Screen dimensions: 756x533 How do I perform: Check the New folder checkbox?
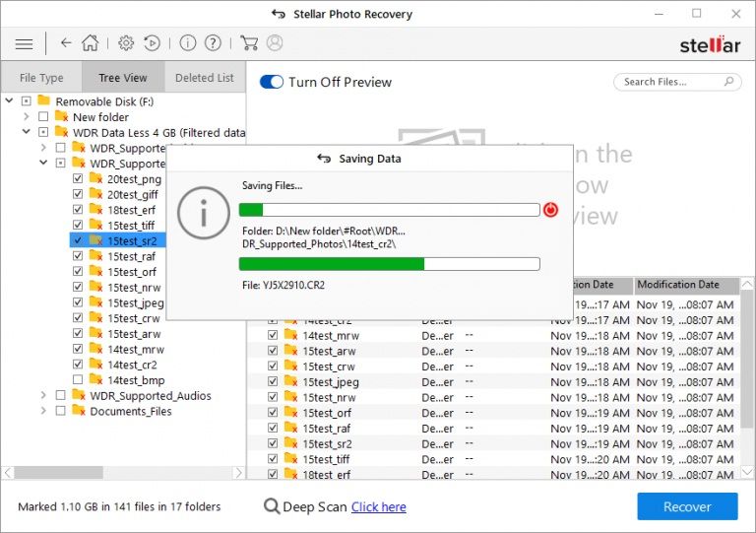(43, 116)
